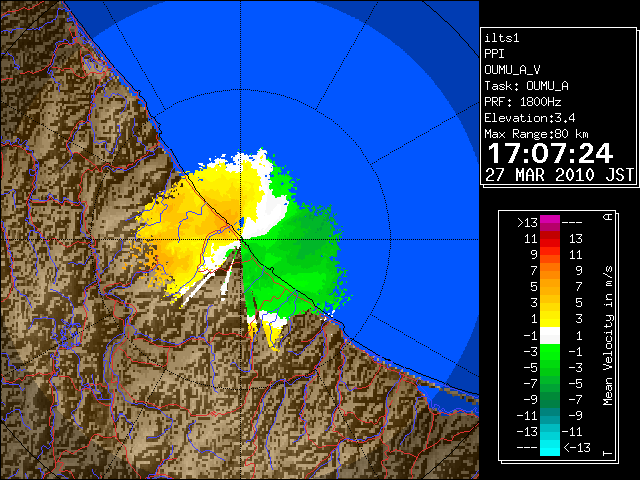Click the 'OUMU_A_V' product name
The width and height of the screenshot is (640, 480).
(x=512, y=70)
